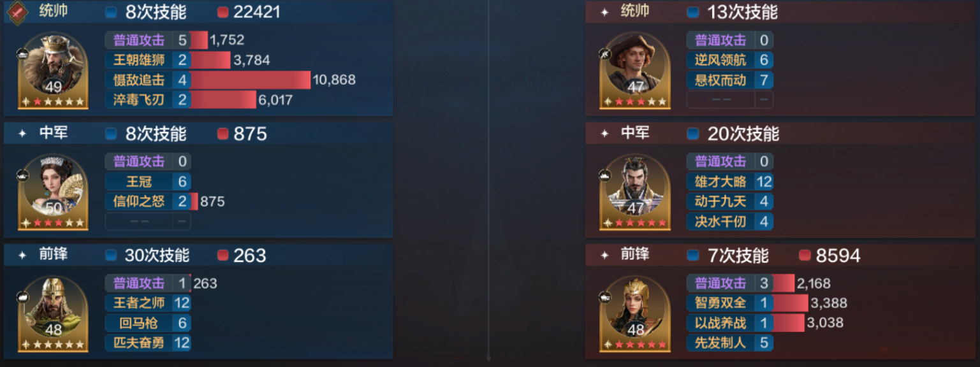The height and width of the screenshot is (367, 980).
Task: Click the blue skill-count icon beside 30次技能
Action: tap(112, 255)
